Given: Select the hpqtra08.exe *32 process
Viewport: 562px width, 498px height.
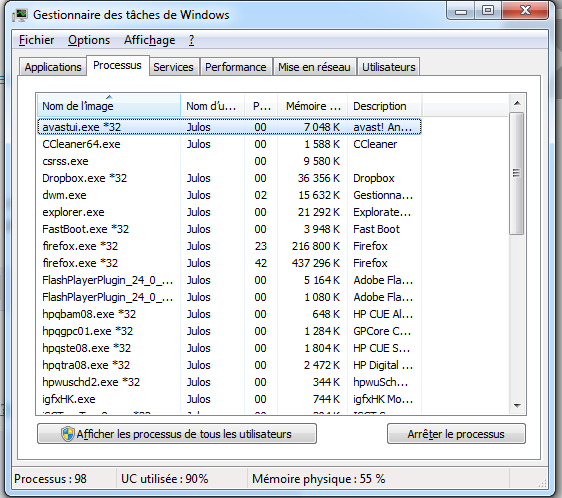Looking at the screenshot, I should (229, 365).
